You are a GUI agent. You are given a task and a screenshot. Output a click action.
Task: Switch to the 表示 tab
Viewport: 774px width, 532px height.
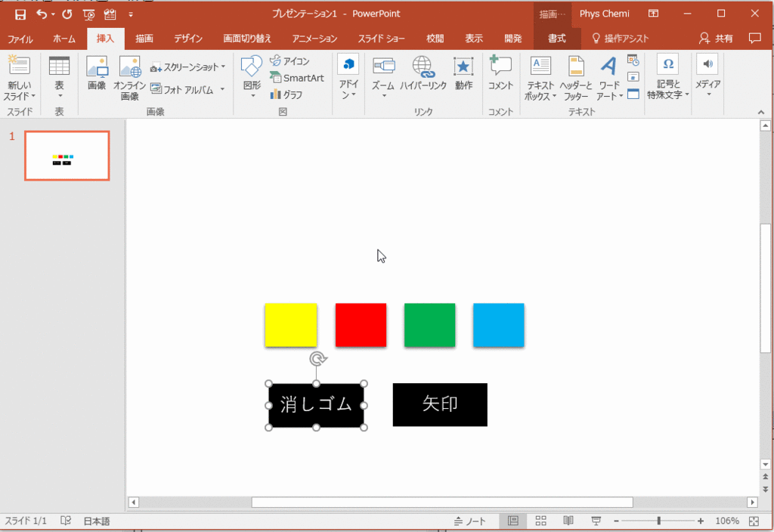click(474, 39)
